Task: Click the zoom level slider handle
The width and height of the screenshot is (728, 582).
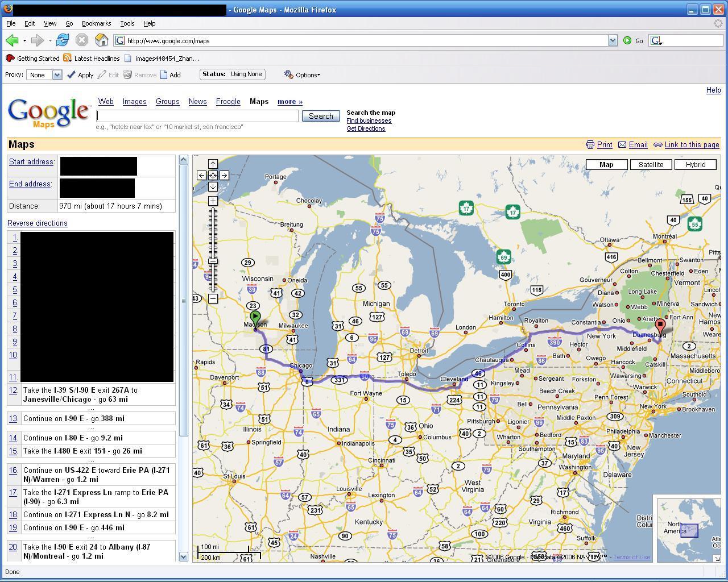Action: click(213, 261)
